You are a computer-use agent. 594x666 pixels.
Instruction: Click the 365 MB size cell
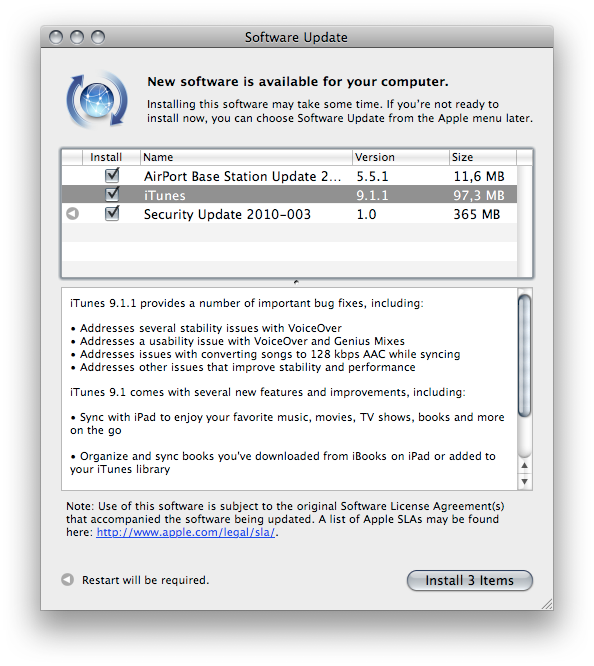point(477,214)
